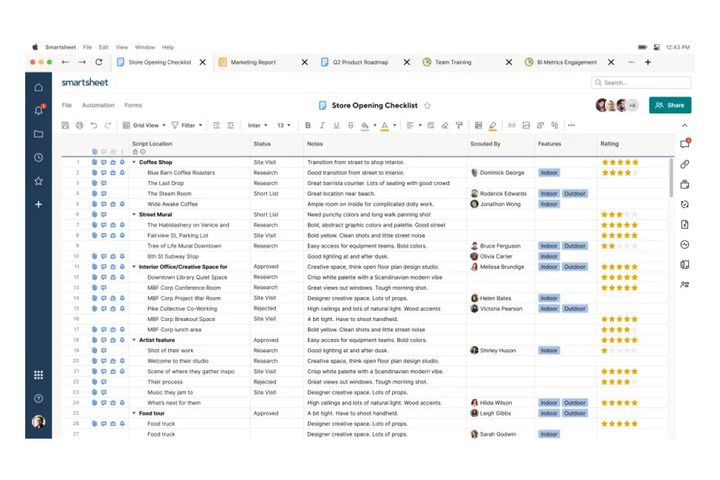The width and height of the screenshot is (720, 480).
Task: Collapse the toolbar with the chevron
Action: (x=685, y=125)
